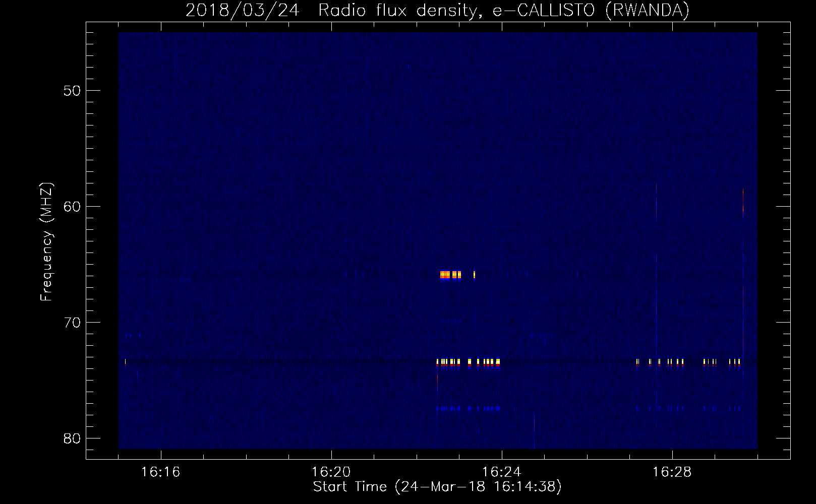Click the time tick label '16:28'
The image size is (816, 504).
tap(672, 472)
